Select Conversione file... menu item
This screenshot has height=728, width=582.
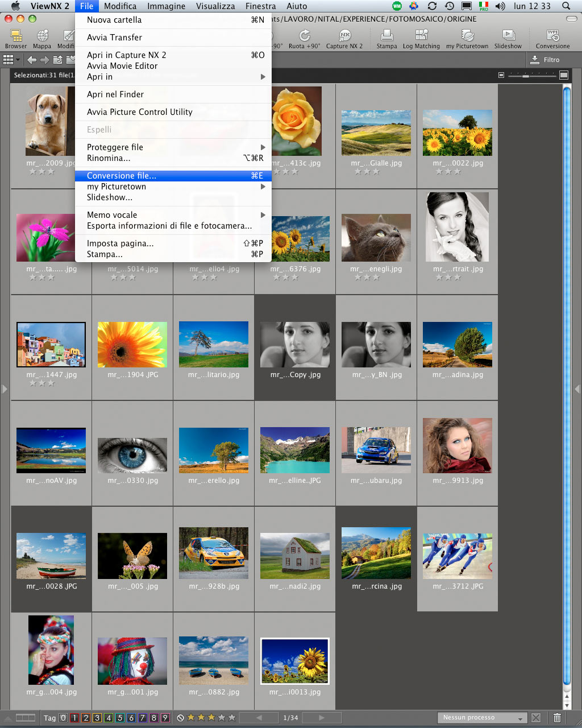[x=173, y=176]
